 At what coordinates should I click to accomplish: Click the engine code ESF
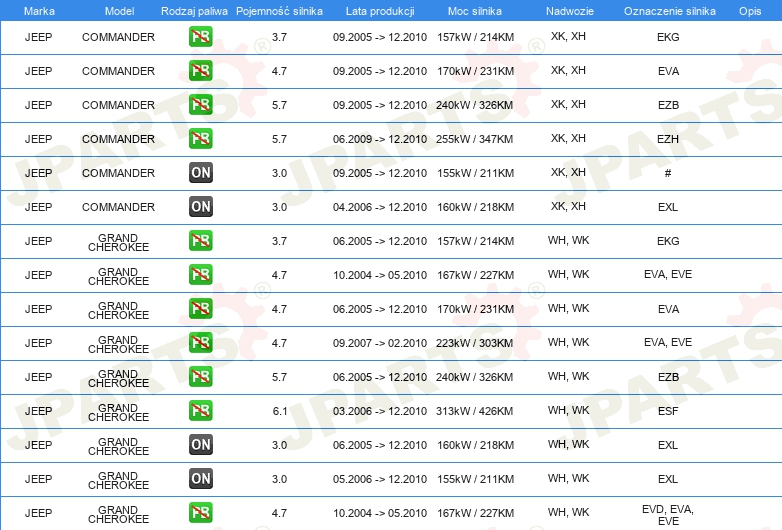click(x=668, y=411)
